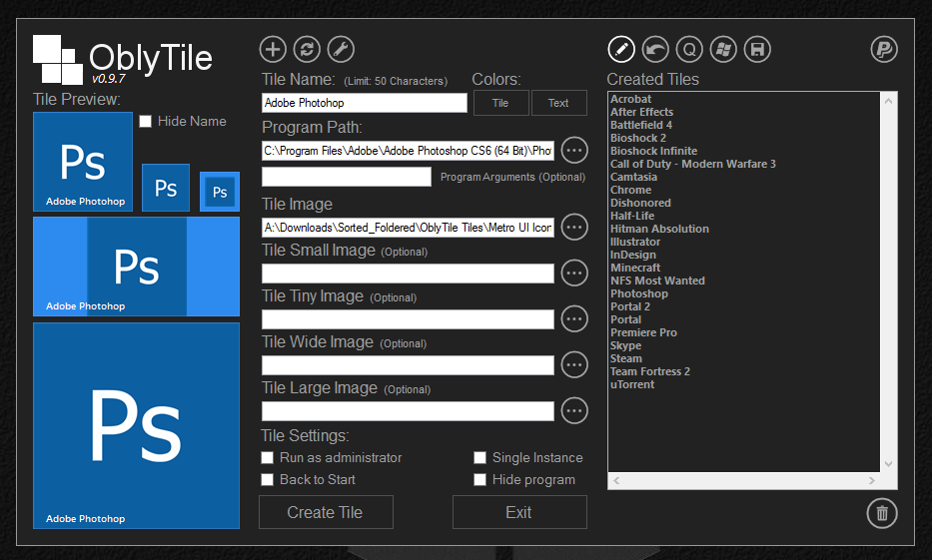This screenshot has height=560, width=932.
Task: Click the circled Q icon
Action: point(689,49)
